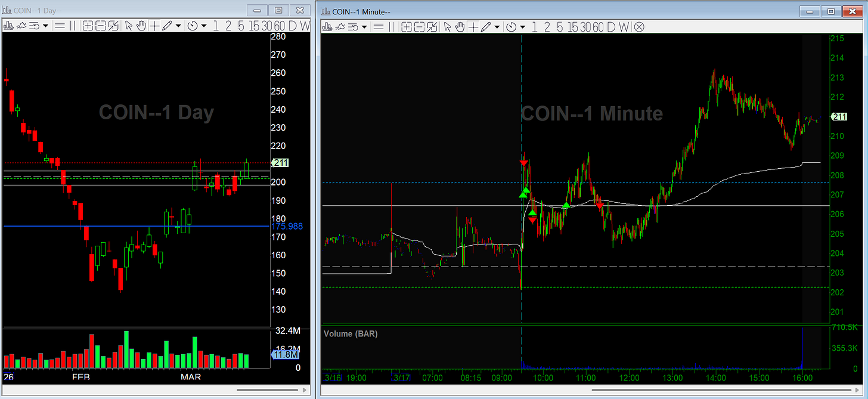
Task: Switch COIN 1 Day window to 60-minute timeframe
Action: point(280,26)
